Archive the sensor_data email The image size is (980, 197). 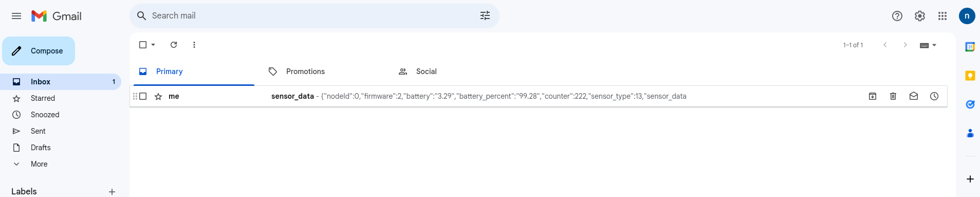(x=873, y=96)
